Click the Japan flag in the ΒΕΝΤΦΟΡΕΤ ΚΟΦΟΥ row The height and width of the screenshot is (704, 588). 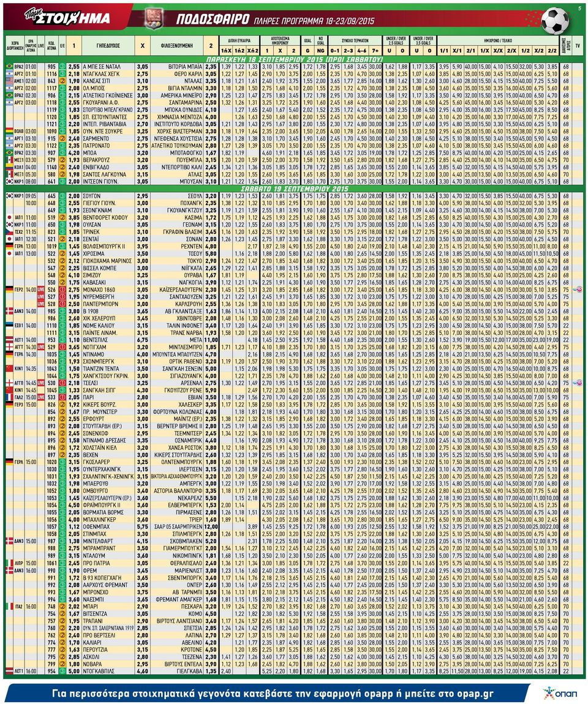pyautogui.click(x=9, y=217)
